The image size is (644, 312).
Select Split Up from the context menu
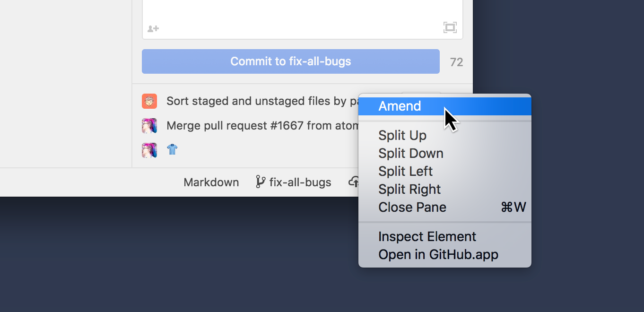click(x=402, y=135)
